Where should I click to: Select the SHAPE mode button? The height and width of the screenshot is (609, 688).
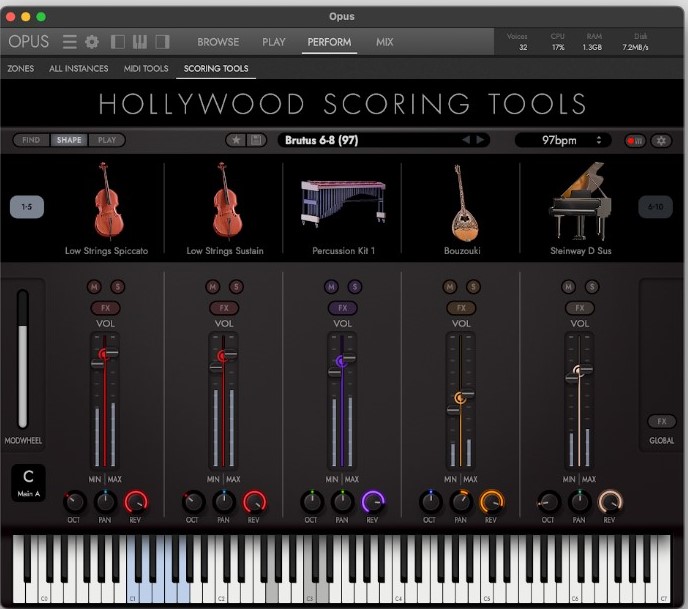coord(69,140)
